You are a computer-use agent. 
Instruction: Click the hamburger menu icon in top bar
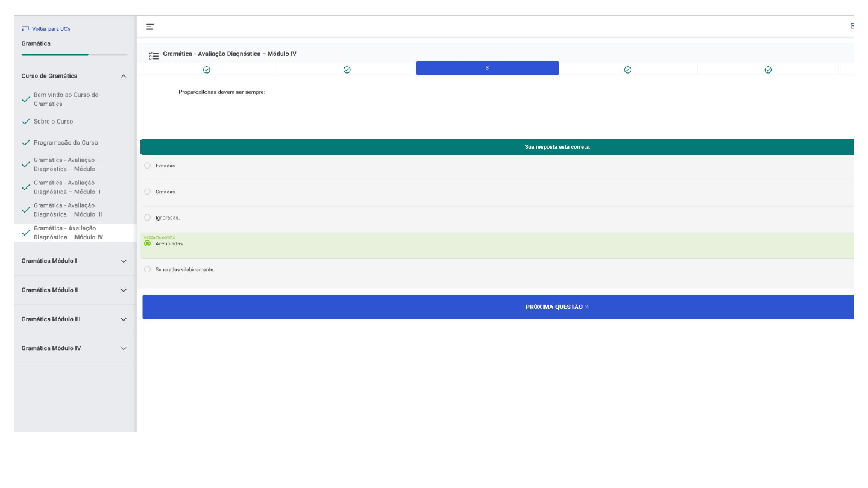[150, 27]
